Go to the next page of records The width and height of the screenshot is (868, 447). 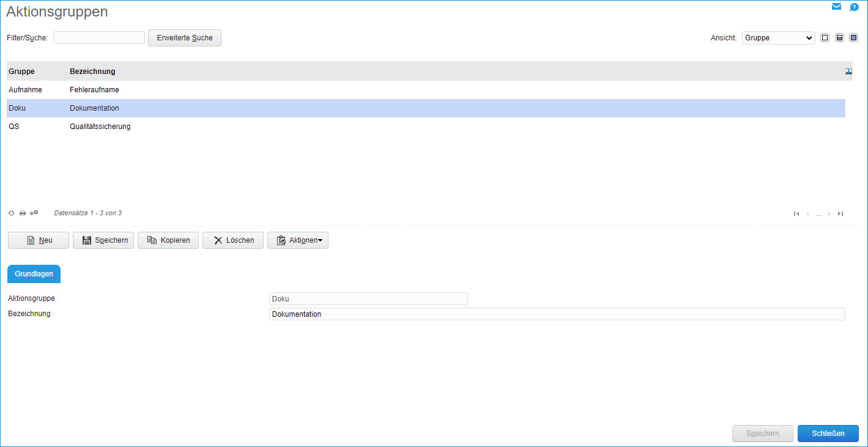click(x=829, y=213)
